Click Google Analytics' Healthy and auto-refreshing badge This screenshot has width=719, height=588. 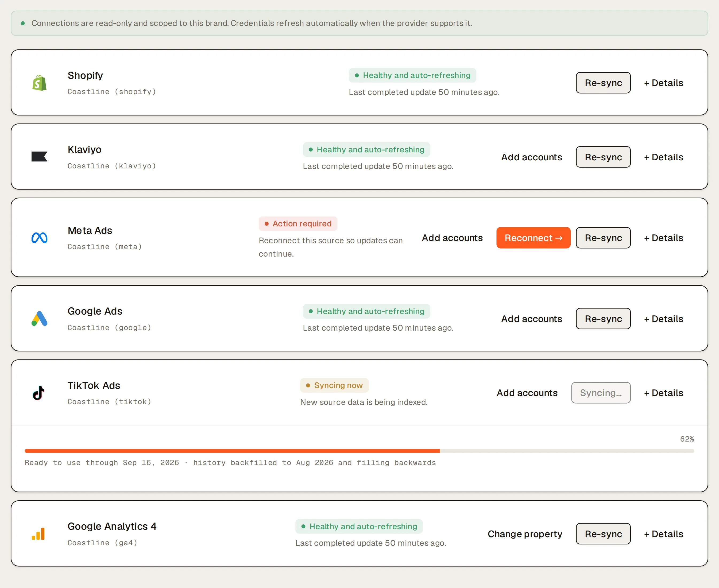click(359, 526)
